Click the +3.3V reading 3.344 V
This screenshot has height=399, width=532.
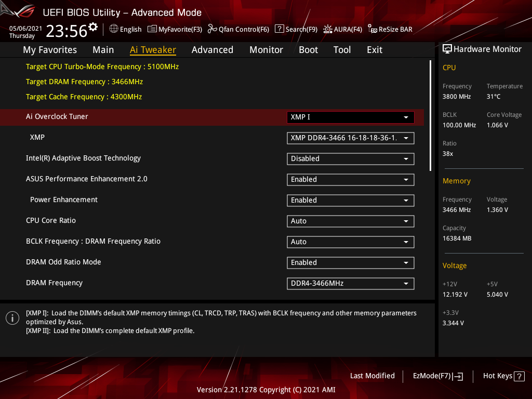click(453, 323)
